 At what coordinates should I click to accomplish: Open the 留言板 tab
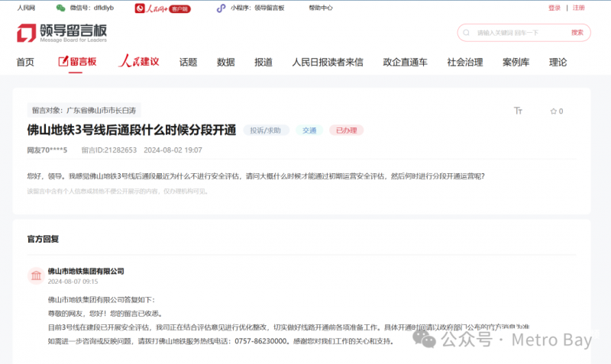pyautogui.click(x=77, y=63)
